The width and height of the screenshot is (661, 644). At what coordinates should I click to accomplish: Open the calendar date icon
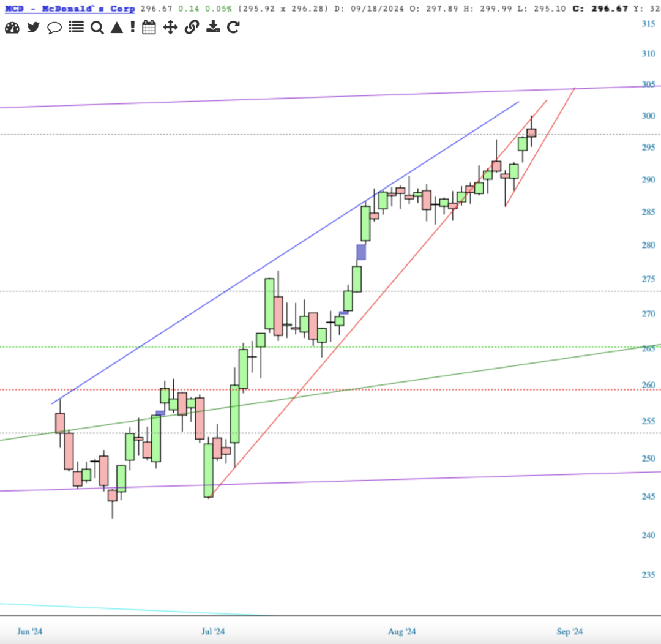[x=149, y=28]
